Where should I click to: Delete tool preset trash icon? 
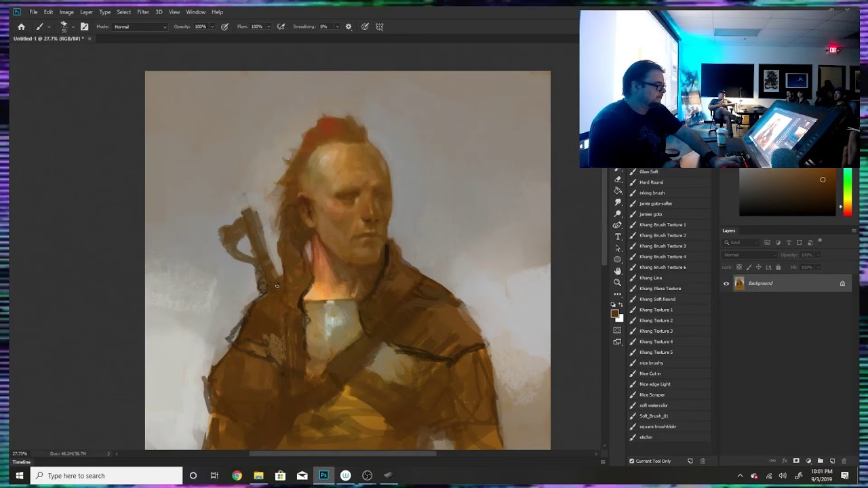point(703,461)
